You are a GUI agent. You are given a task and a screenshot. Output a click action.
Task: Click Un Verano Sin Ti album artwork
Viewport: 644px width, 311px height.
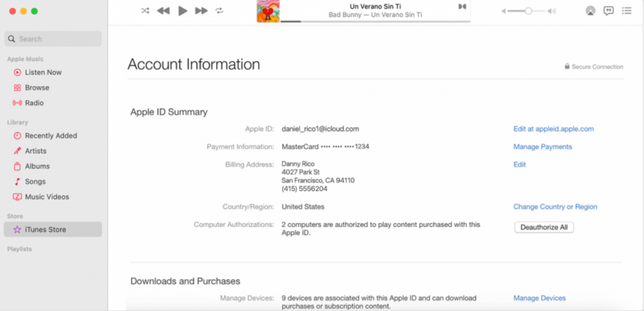(x=268, y=11)
